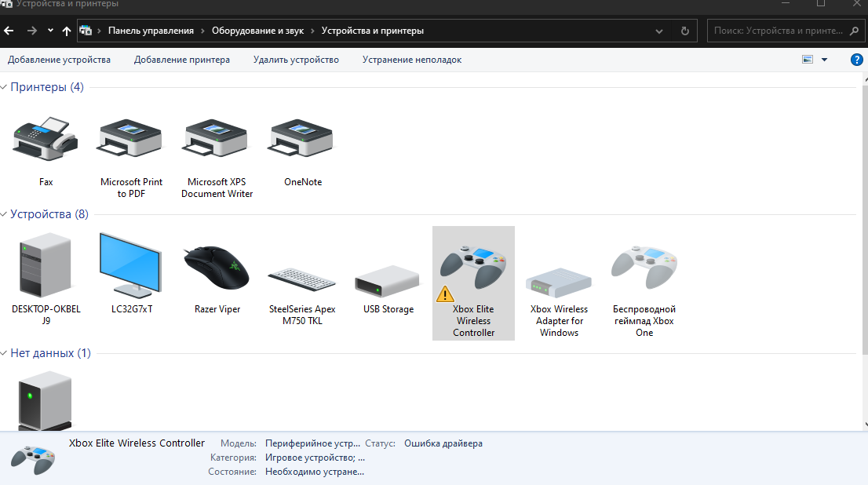Viewport: 868px width, 485px height.
Task: Select the OneNote printer icon
Action: point(301,139)
